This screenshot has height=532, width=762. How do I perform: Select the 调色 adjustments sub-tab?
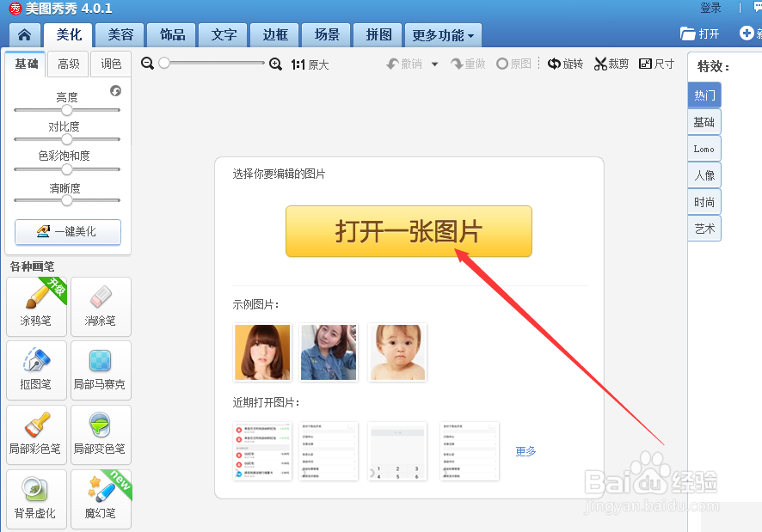point(111,64)
